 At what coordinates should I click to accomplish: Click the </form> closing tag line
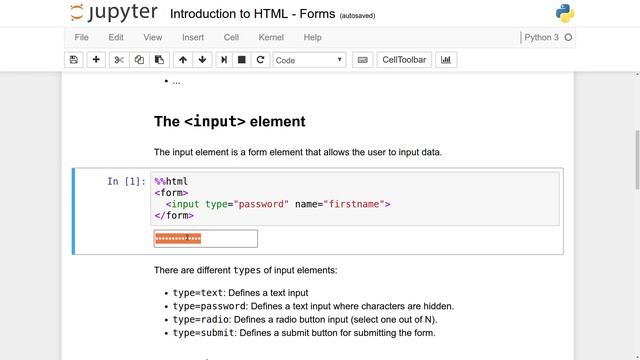pyautogui.click(x=174, y=216)
